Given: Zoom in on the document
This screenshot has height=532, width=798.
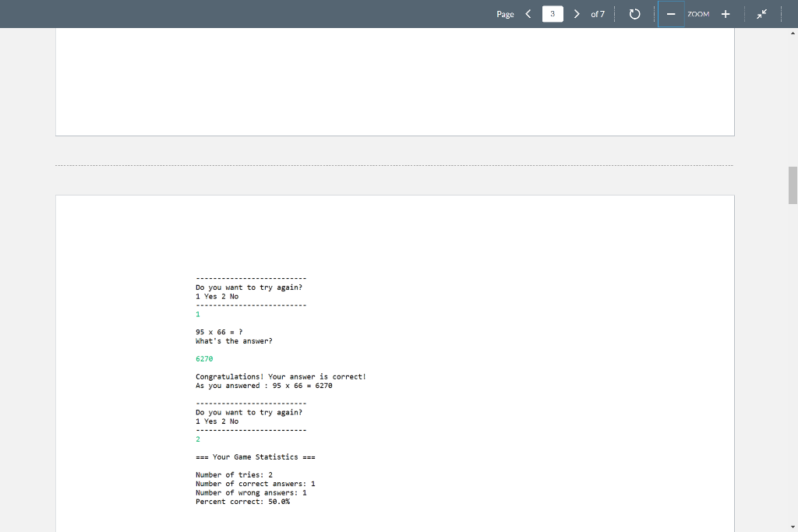Looking at the screenshot, I should [726, 13].
